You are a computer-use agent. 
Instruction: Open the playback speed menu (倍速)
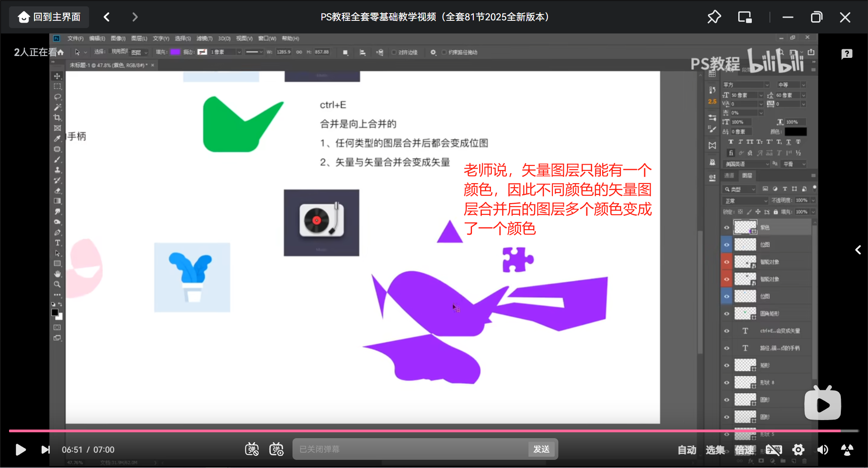(x=744, y=450)
